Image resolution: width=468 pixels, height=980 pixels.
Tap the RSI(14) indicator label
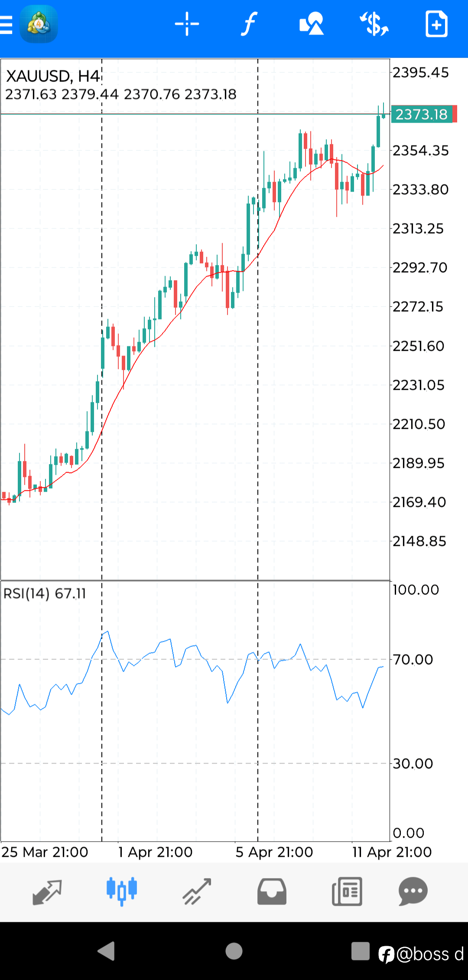45,593
